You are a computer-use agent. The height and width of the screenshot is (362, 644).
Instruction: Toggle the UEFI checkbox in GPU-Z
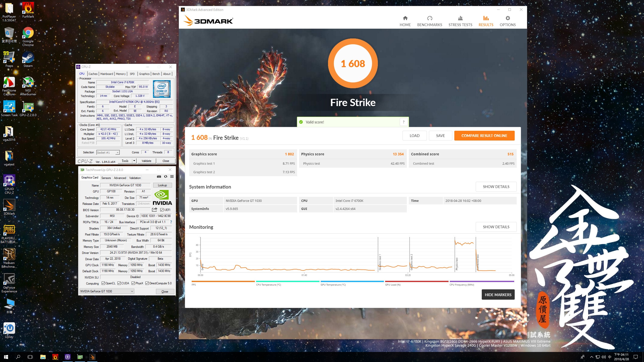pos(162,210)
